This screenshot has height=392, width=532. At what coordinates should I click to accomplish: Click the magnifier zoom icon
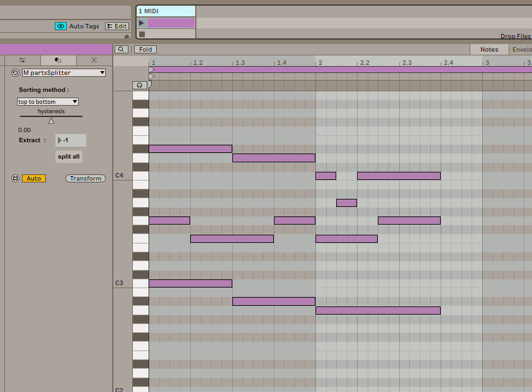pos(122,49)
